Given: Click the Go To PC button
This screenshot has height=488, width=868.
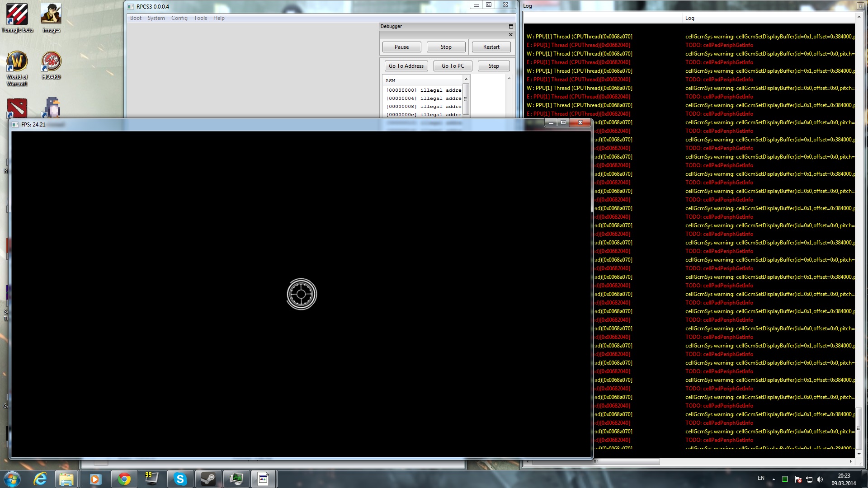Looking at the screenshot, I should coord(453,66).
